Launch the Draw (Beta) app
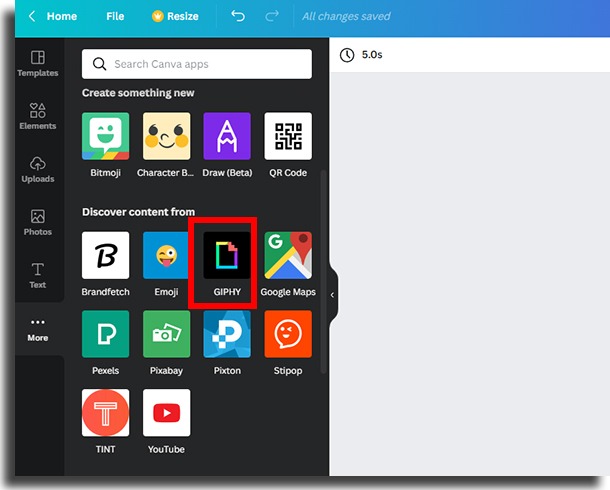This screenshot has width=610, height=490. 227,136
